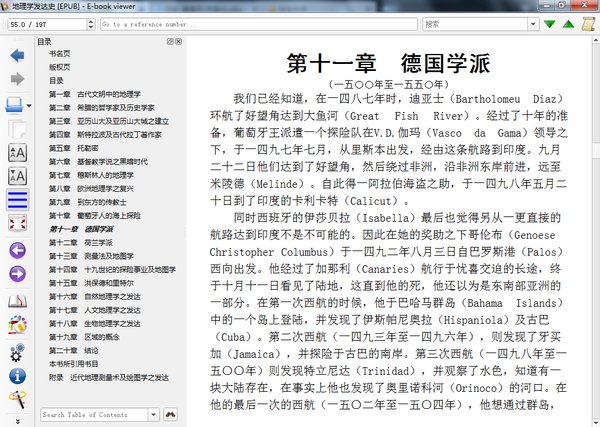Click the gray Forward arrow icon

(x=17, y=79)
